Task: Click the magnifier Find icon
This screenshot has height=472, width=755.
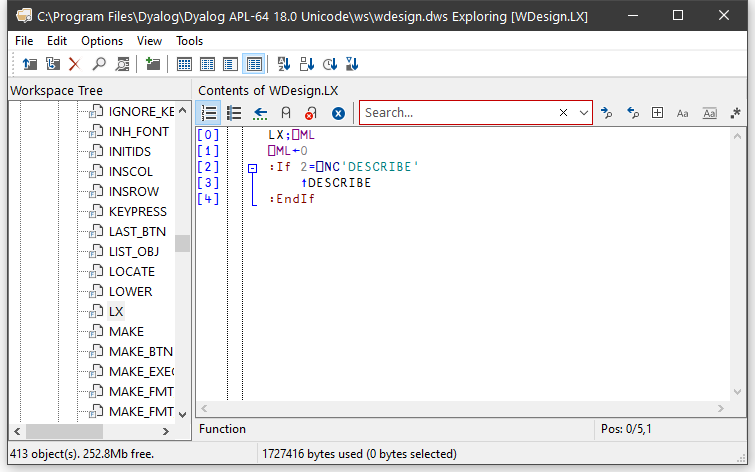Action: 99,64
